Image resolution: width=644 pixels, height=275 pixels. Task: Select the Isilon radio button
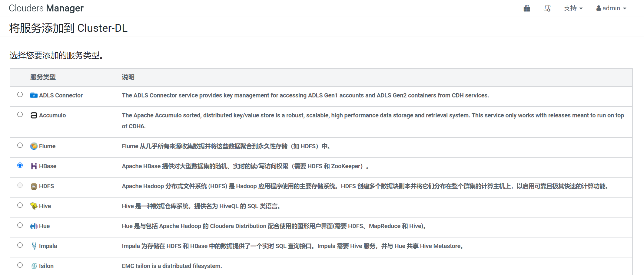pyautogui.click(x=20, y=265)
